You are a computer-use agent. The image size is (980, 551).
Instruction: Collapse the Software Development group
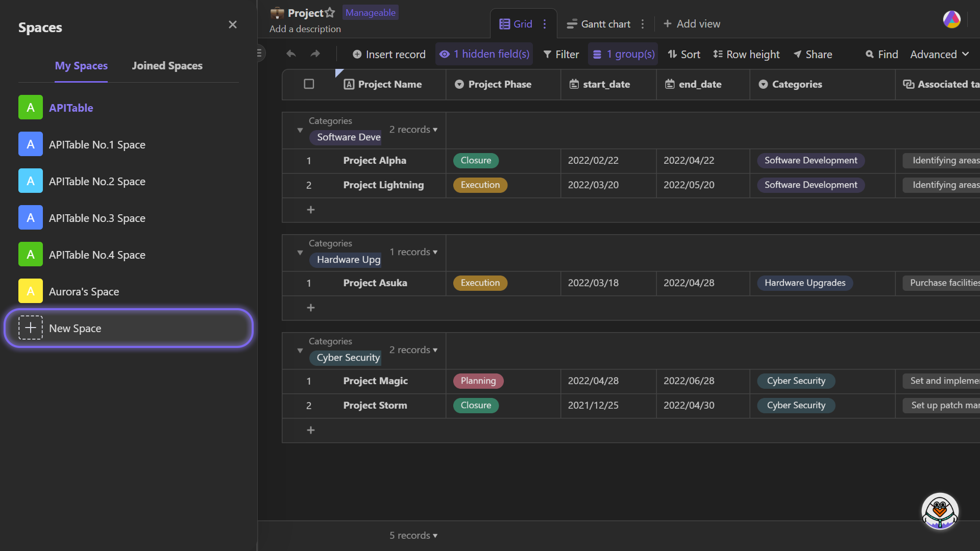click(x=300, y=130)
